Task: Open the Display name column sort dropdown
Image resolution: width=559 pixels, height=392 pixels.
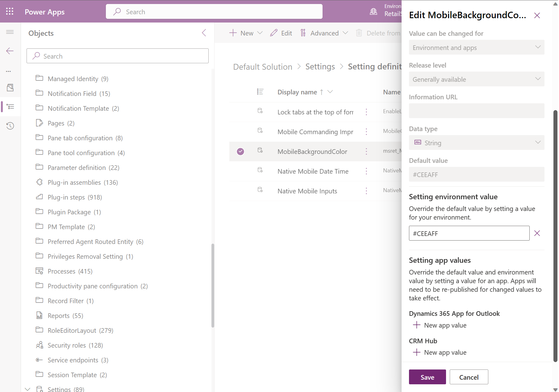Action: pyautogui.click(x=330, y=92)
